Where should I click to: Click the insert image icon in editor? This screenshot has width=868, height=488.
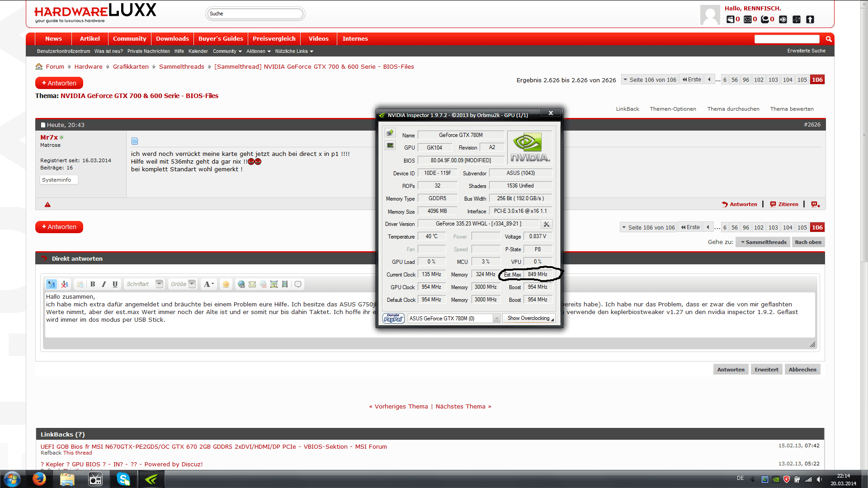pyautogui.click(x=274, y=284)
